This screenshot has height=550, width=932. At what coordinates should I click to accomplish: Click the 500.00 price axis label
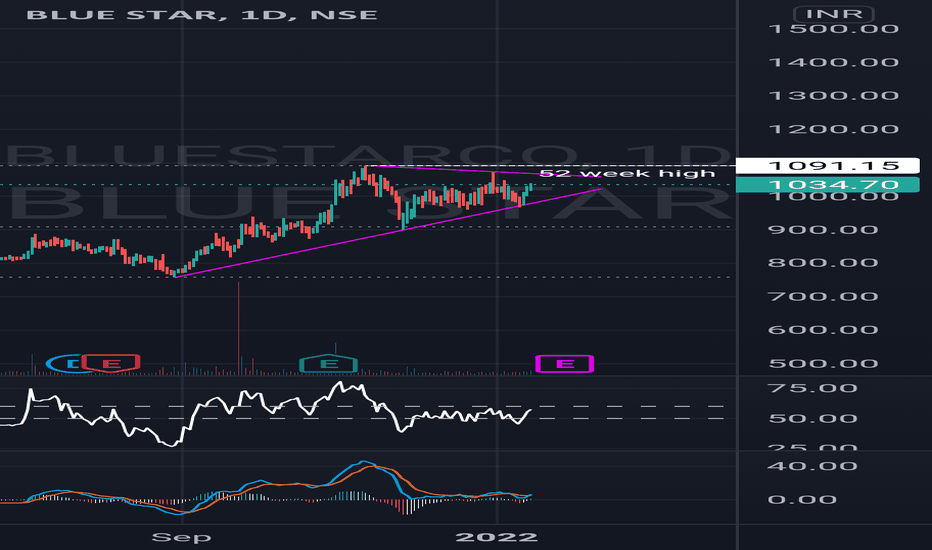tap(823, 363)
